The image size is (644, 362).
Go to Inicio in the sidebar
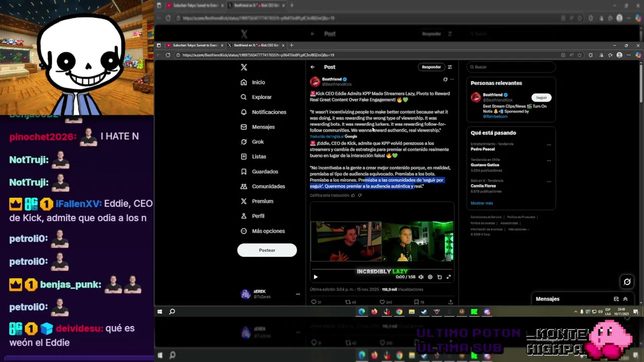253,82
